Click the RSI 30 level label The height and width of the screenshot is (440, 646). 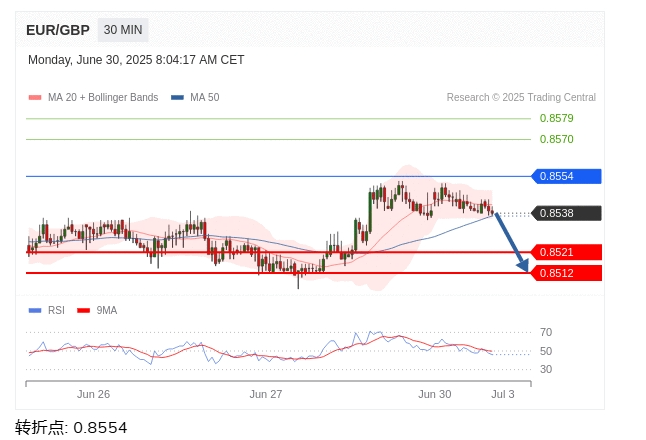coord(546,369)
